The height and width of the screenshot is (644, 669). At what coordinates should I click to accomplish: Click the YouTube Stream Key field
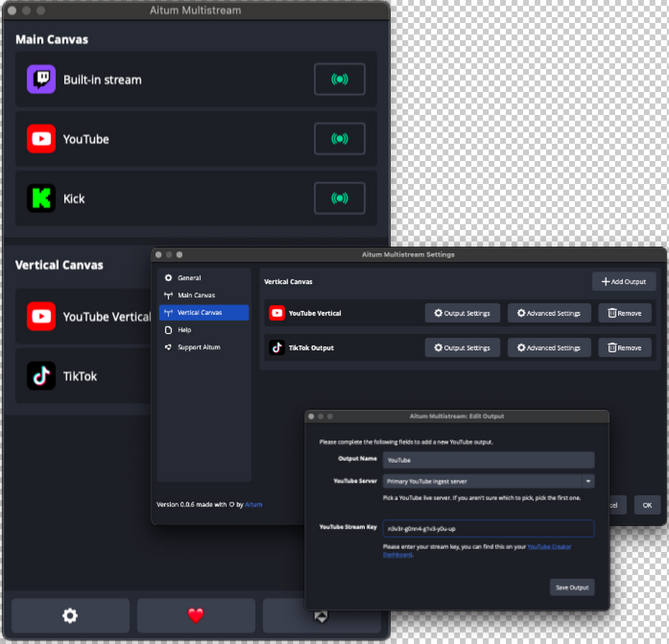click(x=488, y=529)
